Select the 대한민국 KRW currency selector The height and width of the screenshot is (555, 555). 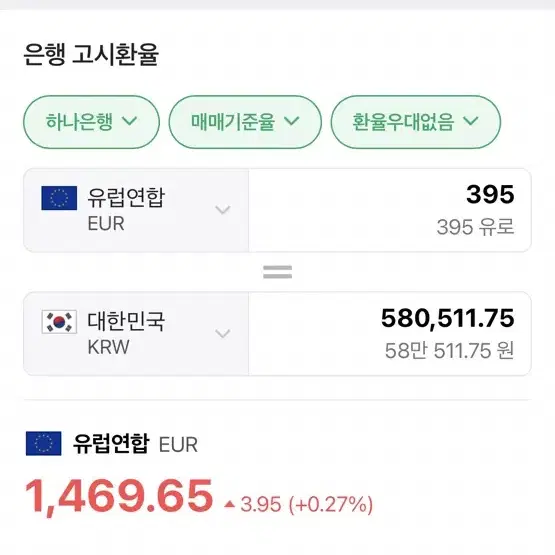[136, 334]
